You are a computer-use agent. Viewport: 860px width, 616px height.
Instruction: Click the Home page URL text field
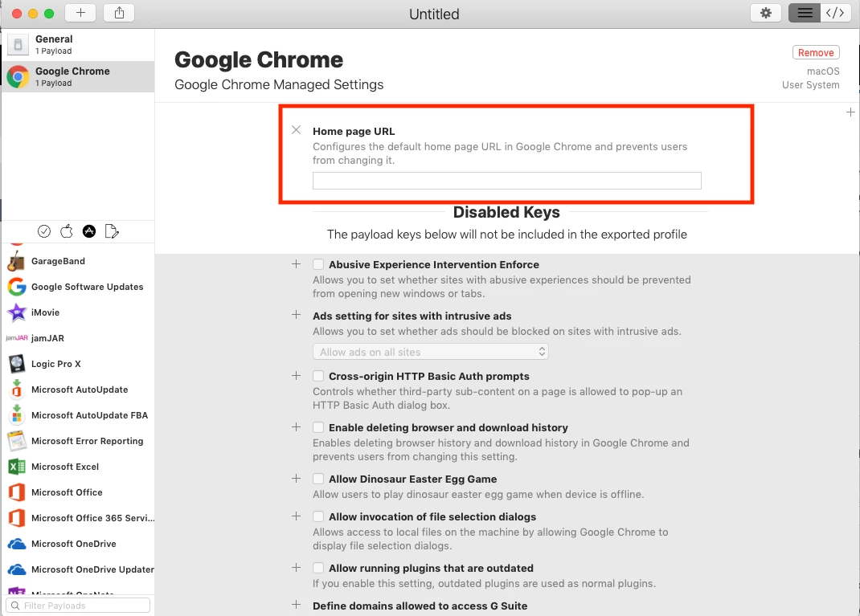click(507, 181)
